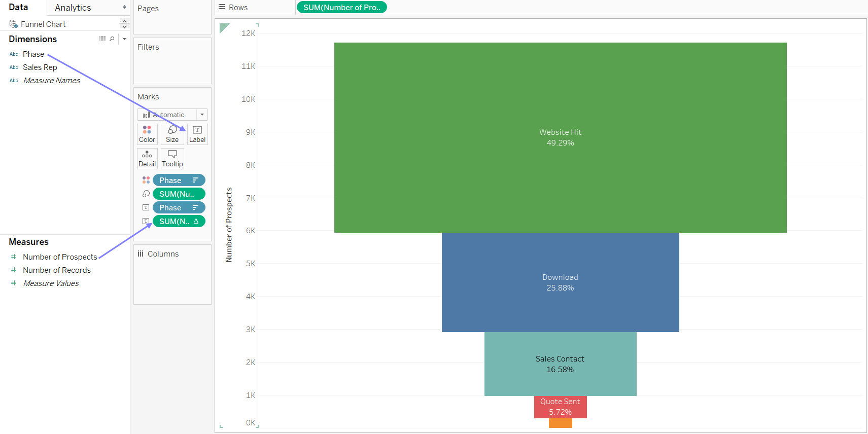Click the color icon beside the Phase pill
The image size is (868, 434).
click(x=146, y=180)
